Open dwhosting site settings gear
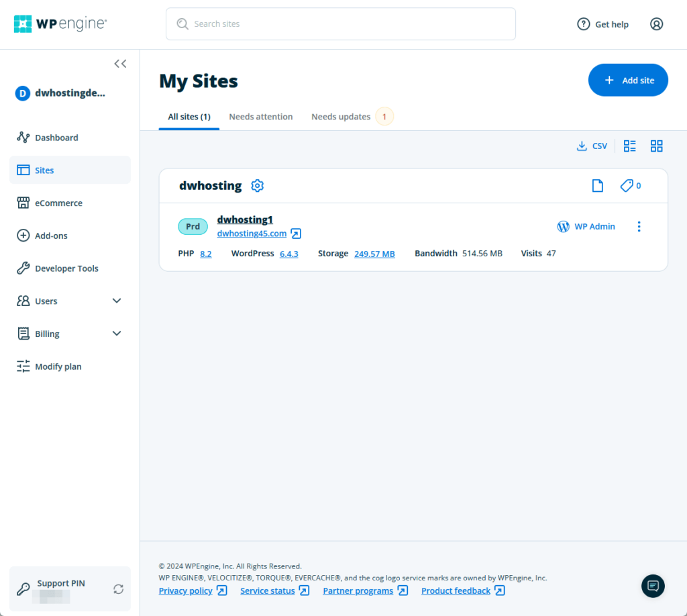 257,186
